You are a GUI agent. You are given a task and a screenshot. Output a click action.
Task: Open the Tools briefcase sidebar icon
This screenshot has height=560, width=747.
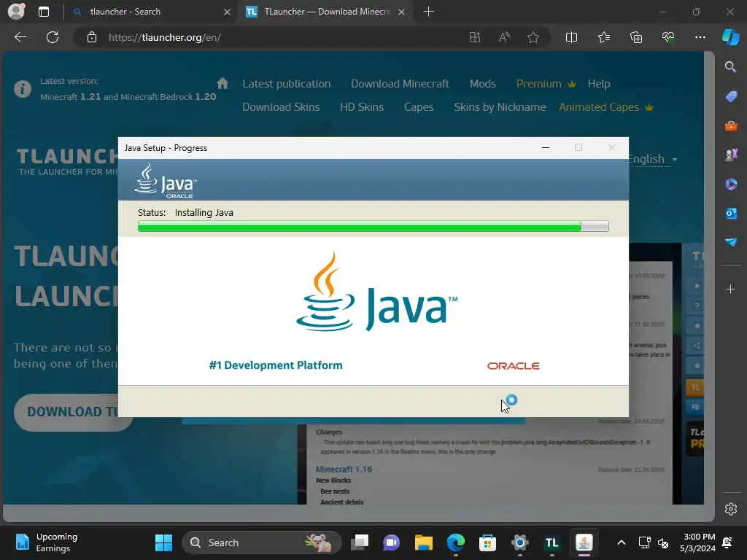click(x=731, y=125)
